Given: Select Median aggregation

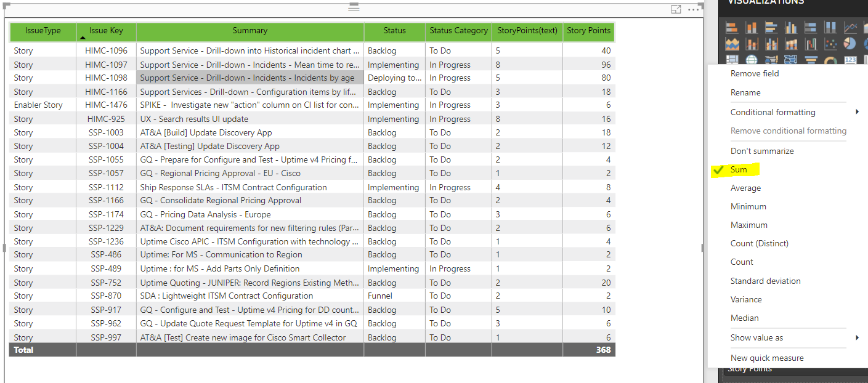Looking at the screenshot, I should click(x=745, y=318).
